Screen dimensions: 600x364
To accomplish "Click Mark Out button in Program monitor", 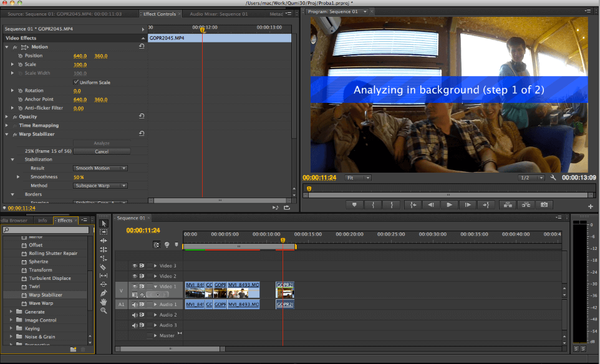I will click(392, 205).
